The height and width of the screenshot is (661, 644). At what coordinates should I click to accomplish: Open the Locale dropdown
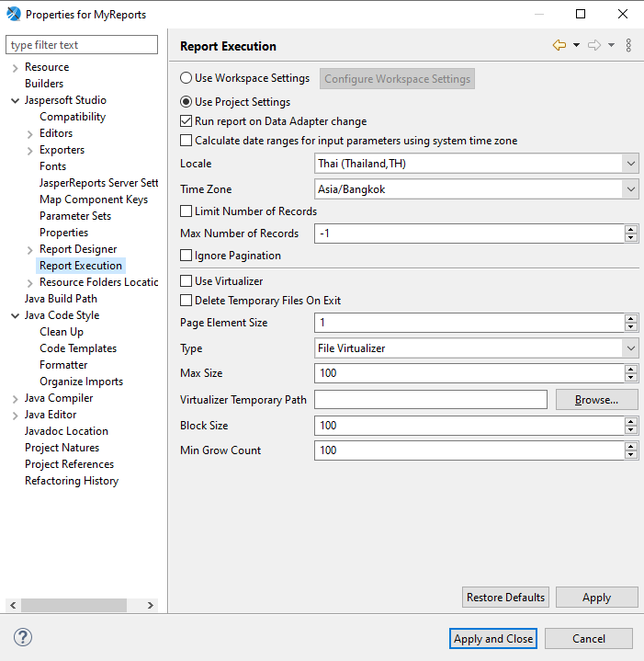630,164
